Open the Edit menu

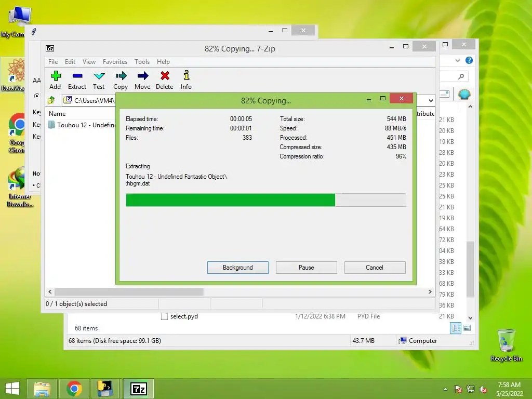point(70,62)
